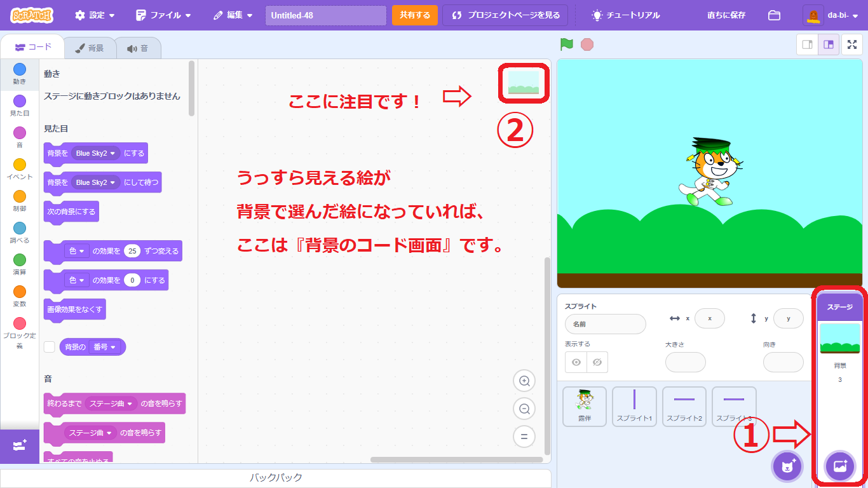Select the イベント block category
The width and height of the screenshot is (868, 488).
tap(20, 170)
